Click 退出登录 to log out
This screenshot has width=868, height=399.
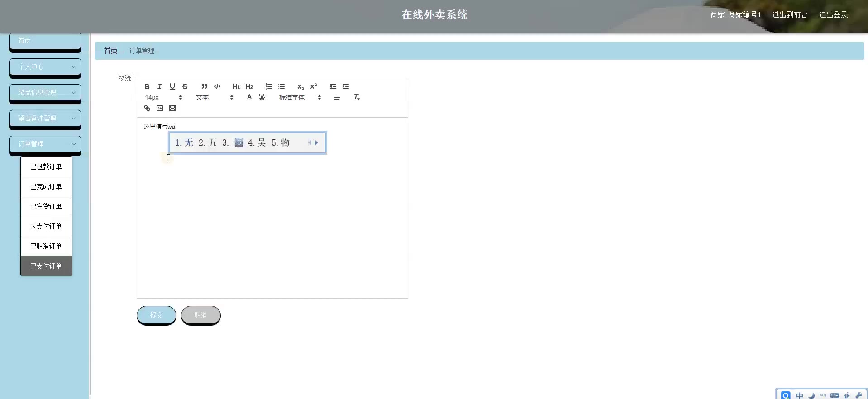pyautogui.click(x=833, y=14)
